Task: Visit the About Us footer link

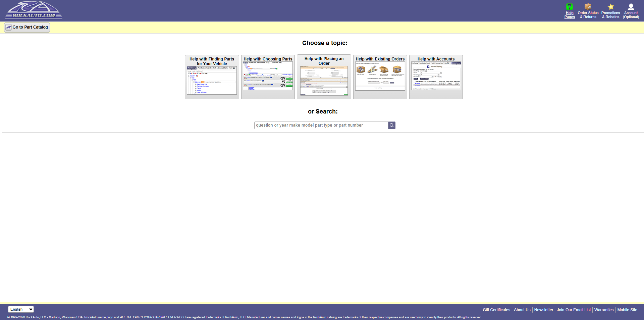Action: (x=522, y=310)
